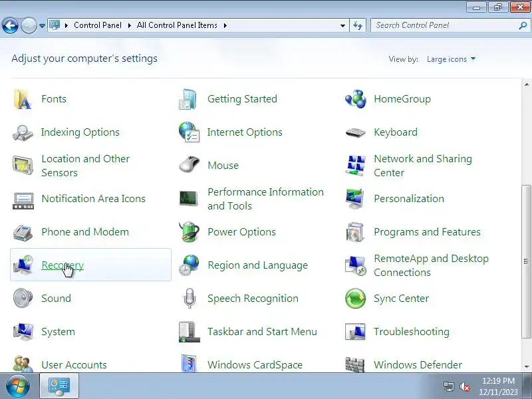Open the Windows Start menu orb

(x=17, y=386)
